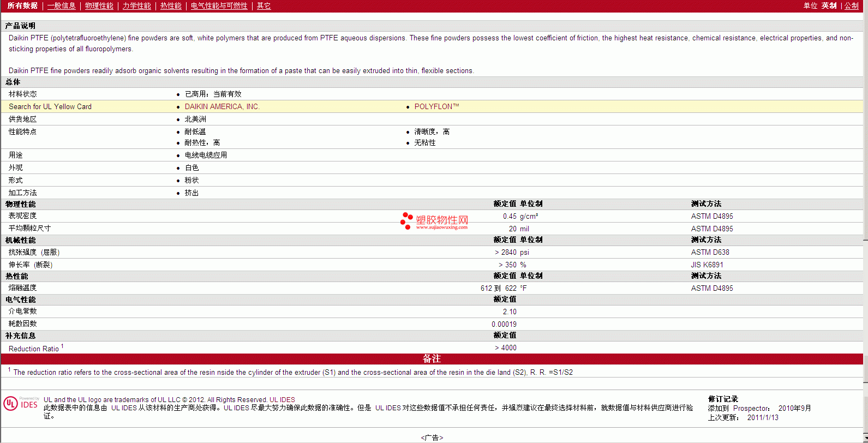Click the Search for UL Yellow Card label

(x=50, y=106)
